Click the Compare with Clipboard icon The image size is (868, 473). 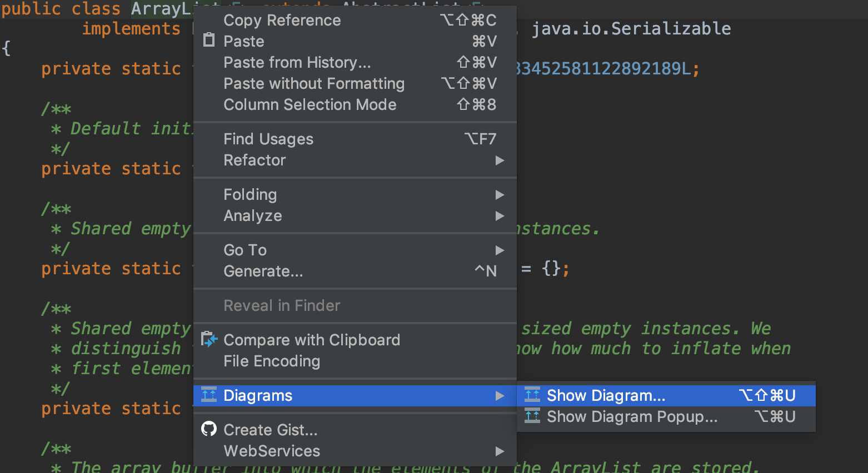pos(209,339)
